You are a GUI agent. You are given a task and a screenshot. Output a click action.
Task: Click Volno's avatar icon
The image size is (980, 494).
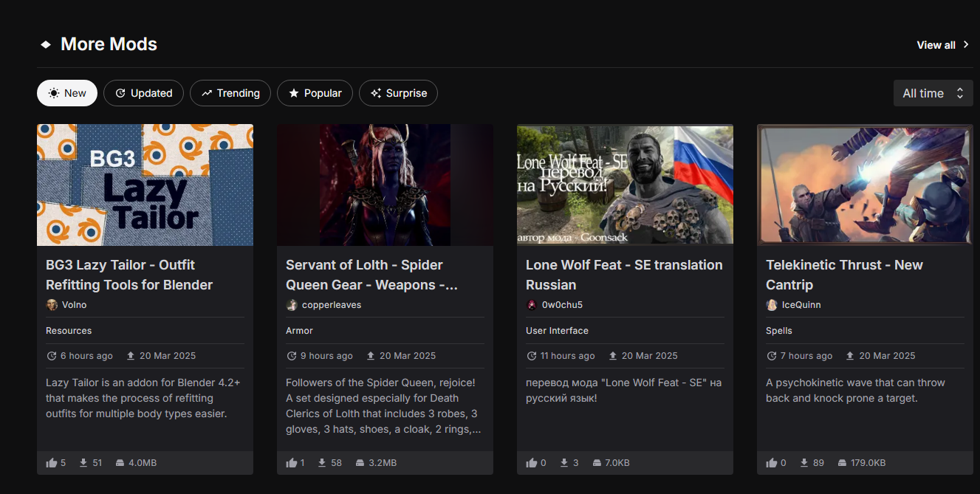tap(52, 305)
